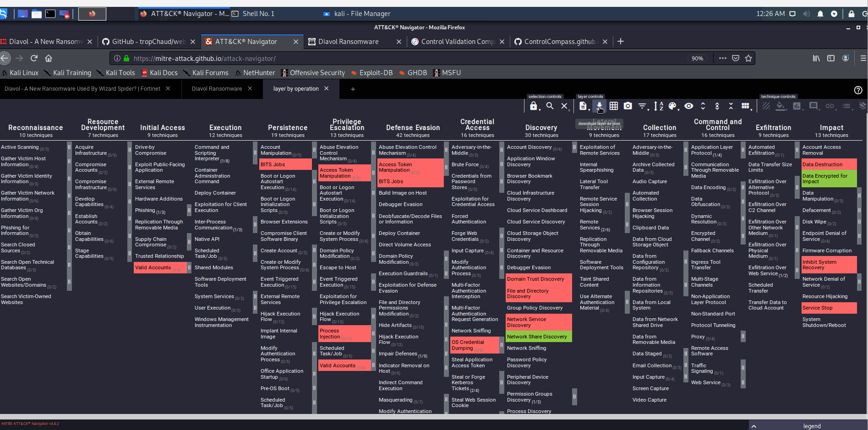The width and height of the screenshot is (868, 430).
Task: Toggle state of selected technique
Action: click(765, 106)
